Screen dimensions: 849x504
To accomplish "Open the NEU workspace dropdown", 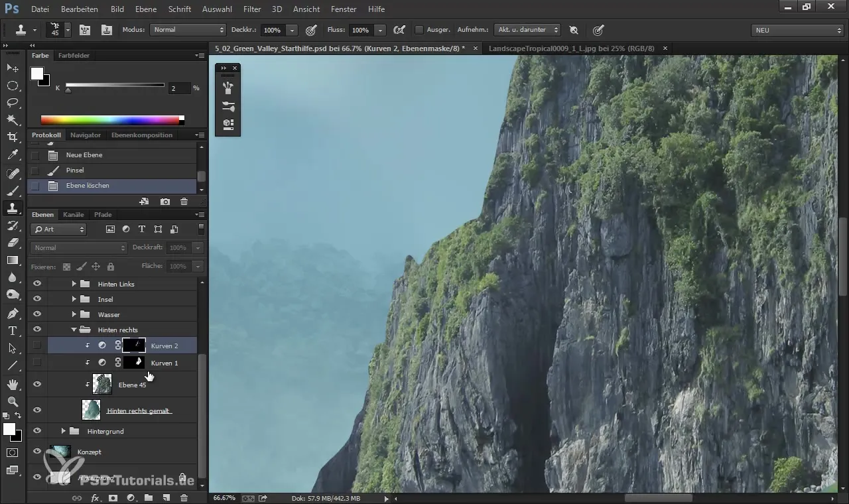I will coord(797,30).
